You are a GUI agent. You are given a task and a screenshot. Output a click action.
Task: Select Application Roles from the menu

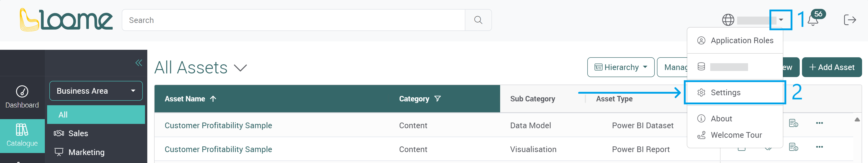[x=735, y=40]
